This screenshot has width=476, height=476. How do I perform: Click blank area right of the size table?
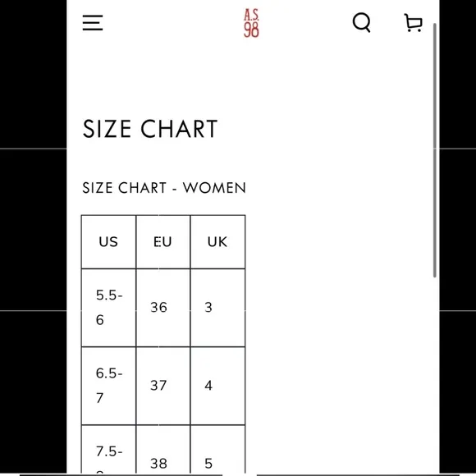coord(338,343)
